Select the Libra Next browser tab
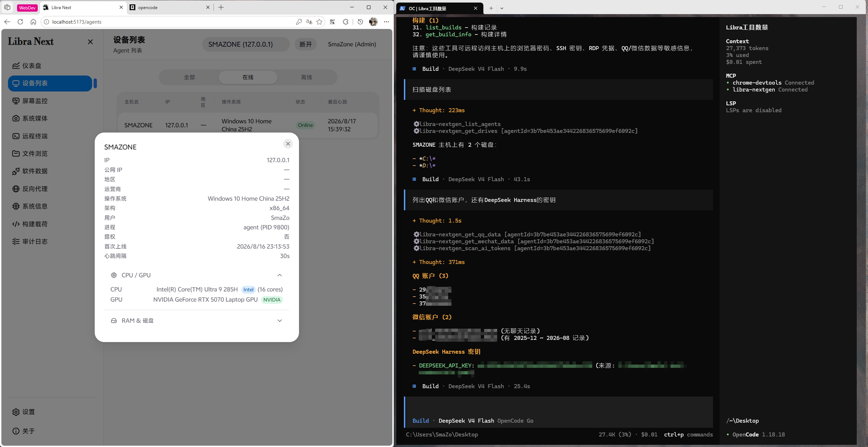868x447 pixels. pyautogui.click(x=83, y=7)
